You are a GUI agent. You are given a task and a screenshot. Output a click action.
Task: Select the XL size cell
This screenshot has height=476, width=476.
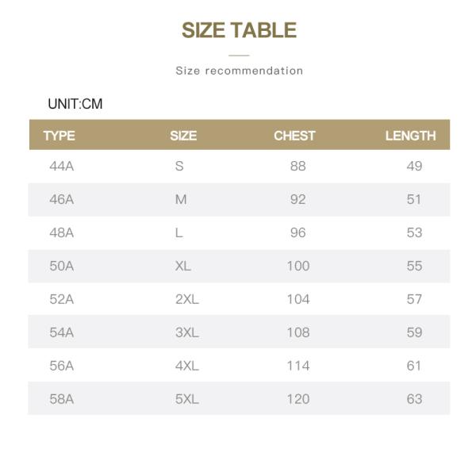pos(183,266)
